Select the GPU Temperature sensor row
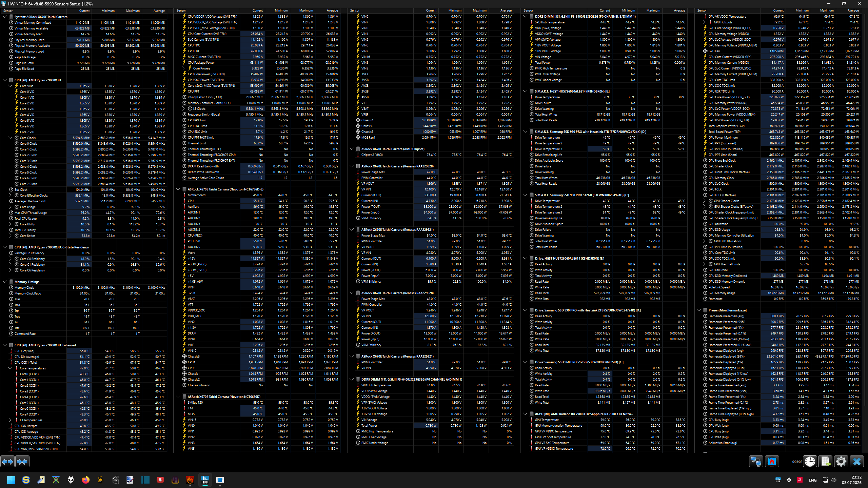Image resolution: width=868 pixels, height=488 pixels. [608, 420]
